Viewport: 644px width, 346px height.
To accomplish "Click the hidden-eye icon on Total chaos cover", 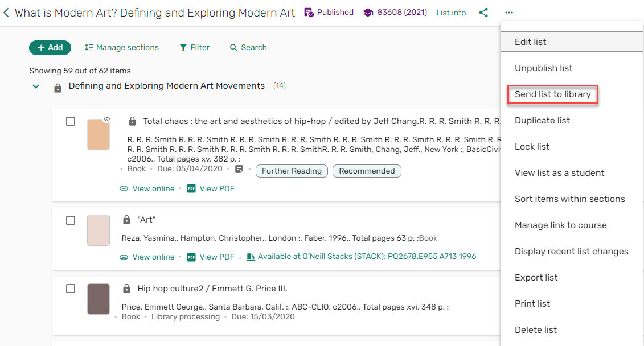I will coord(107,120).
